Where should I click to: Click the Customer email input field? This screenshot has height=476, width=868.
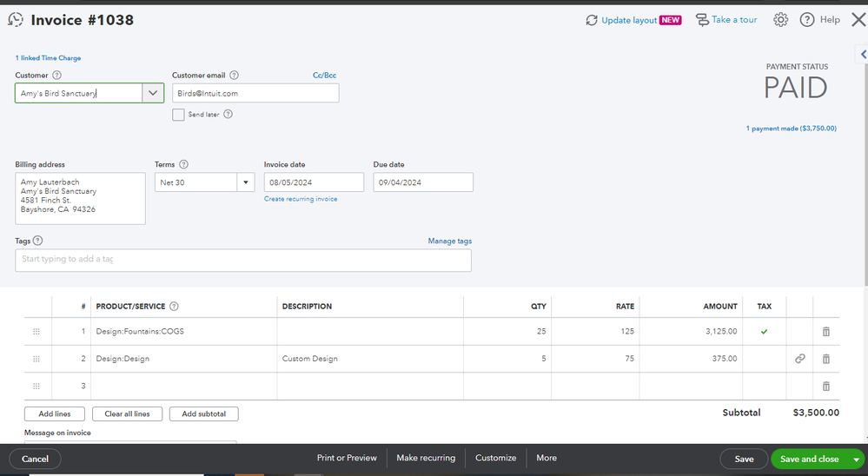(x=255, y=93)
